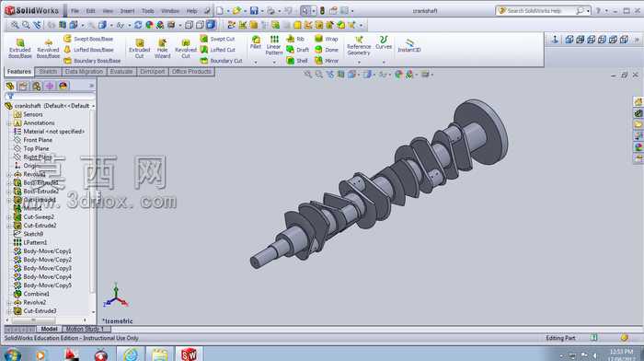This screenshot has width=644, height=361.
Task: Expand the Revolve2 feature node
Action: coord(9,302)
